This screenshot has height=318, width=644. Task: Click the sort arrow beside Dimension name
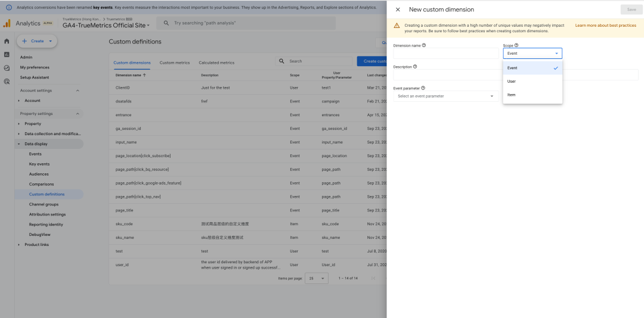click(x=144, y=75)
